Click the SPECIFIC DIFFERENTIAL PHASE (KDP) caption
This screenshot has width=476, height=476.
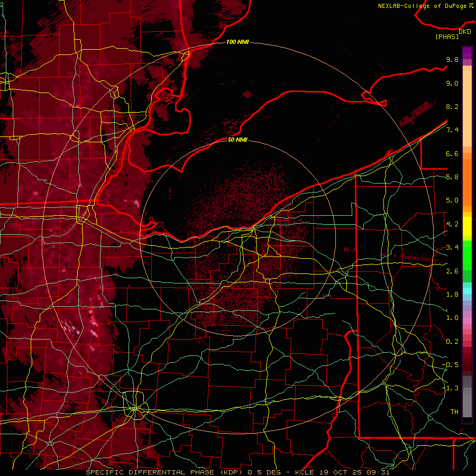(x=164, y=472)
